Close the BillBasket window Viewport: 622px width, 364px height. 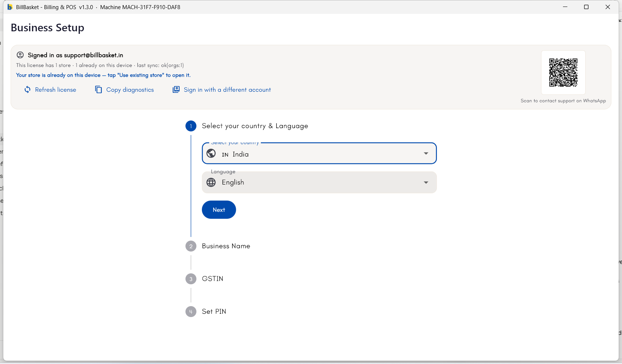(x=608, y=7)
